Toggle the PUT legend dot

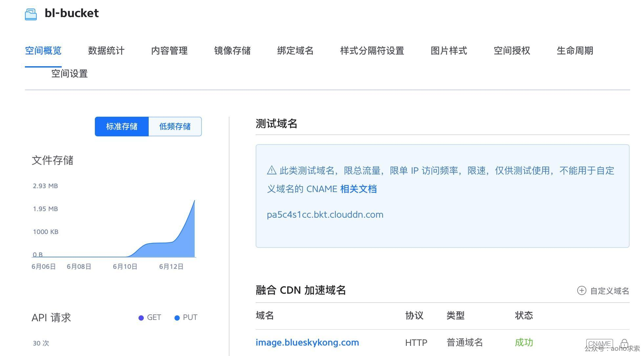[x=177, y=318]
